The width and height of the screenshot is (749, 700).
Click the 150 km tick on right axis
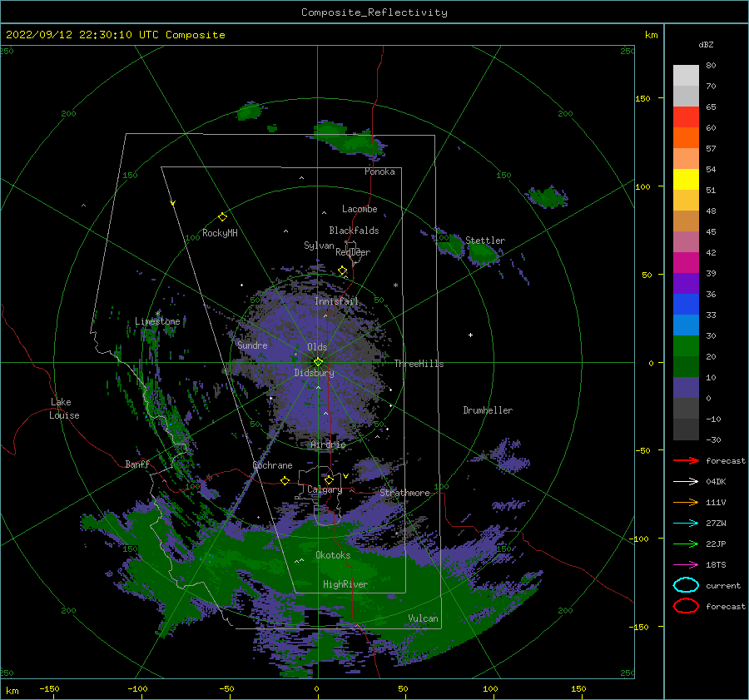click(x=642, y=98)
